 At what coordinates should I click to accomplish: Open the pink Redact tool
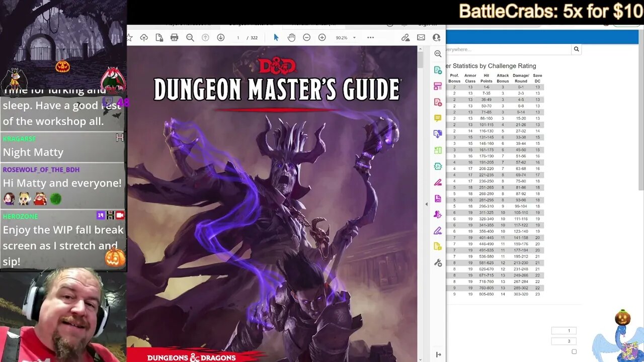(438, 183)
